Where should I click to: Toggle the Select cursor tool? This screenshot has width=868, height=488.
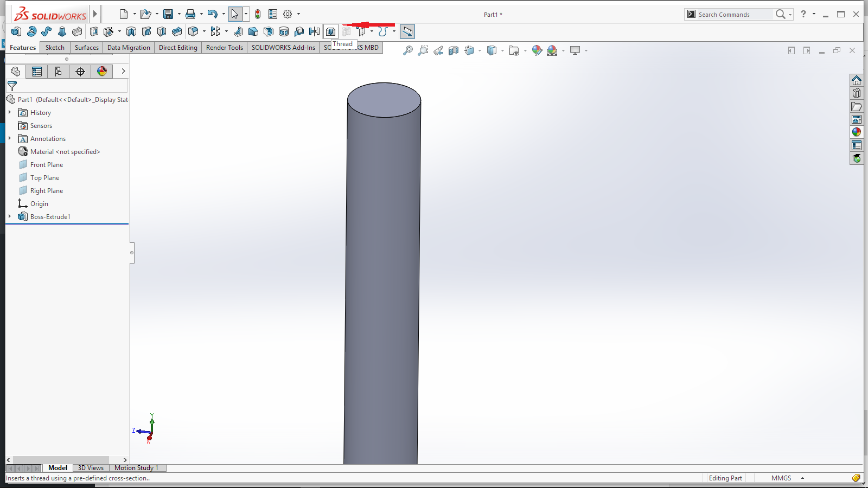point(234,14)
